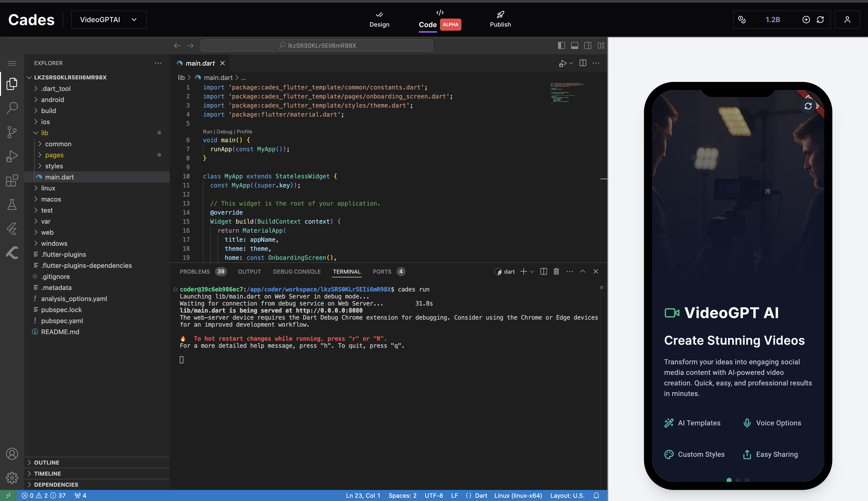Open the terminal launch profile dropdown
868x501 pixels.
(532, 272)
